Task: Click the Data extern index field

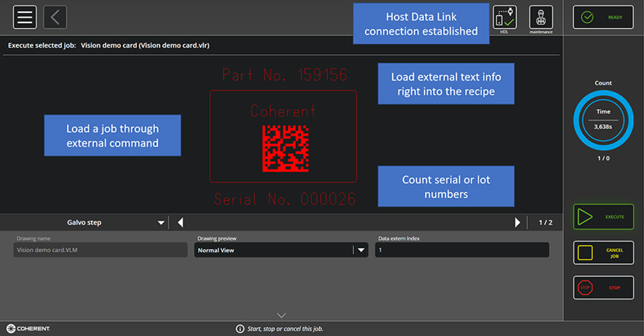Action: [462, 250]
